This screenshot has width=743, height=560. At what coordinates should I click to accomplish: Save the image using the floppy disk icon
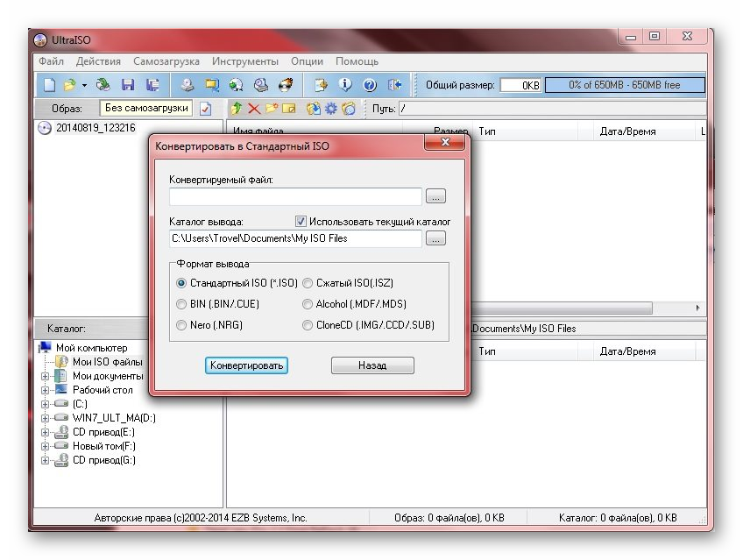click(128, 85)
